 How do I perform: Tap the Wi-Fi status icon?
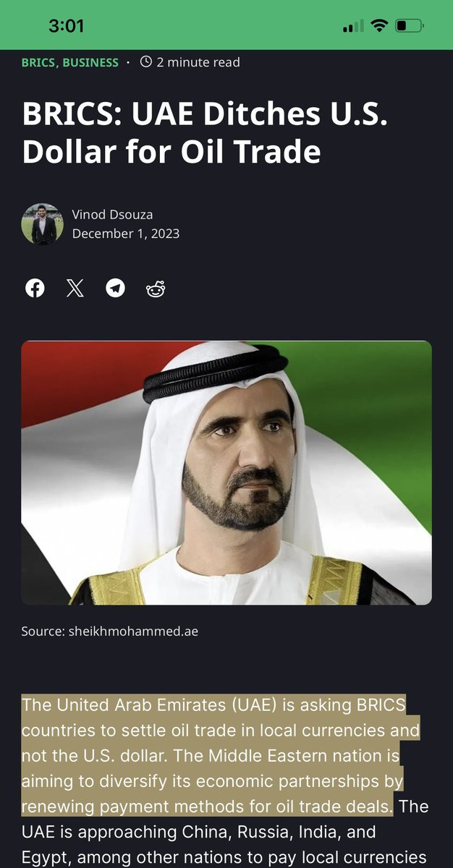[x=378, y=26]
